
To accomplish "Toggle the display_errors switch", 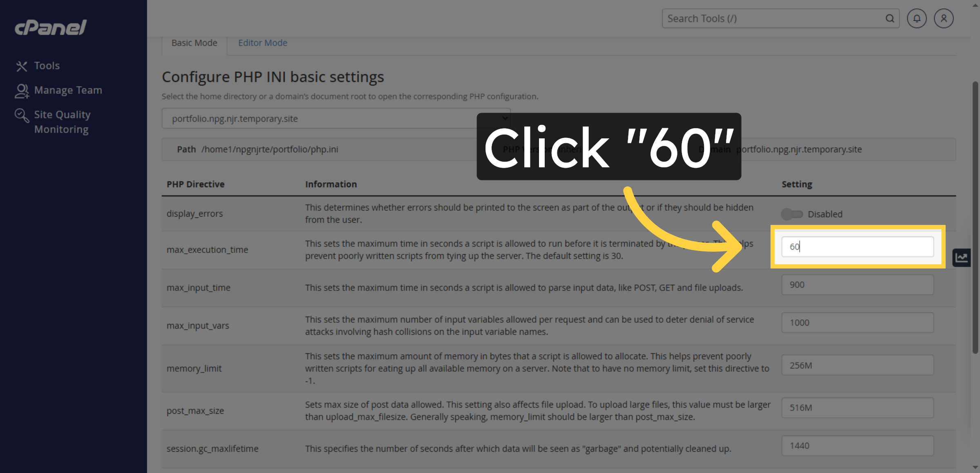I will [792, 214].
